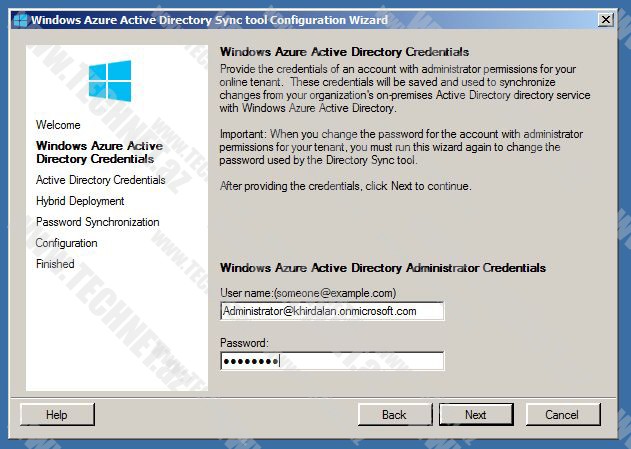
Task: Click Next to continue the wizard
Action: coord(476,414)
